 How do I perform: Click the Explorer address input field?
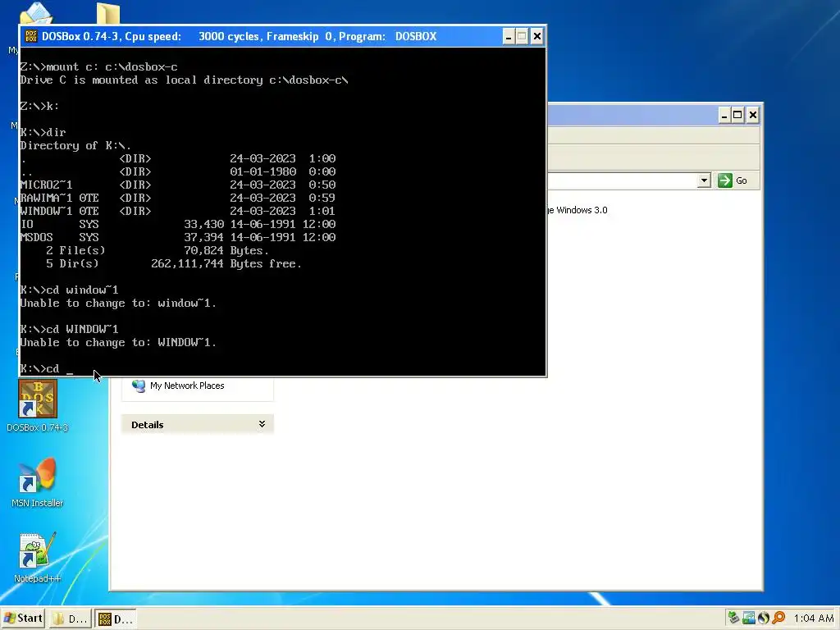tap(623, 180)
